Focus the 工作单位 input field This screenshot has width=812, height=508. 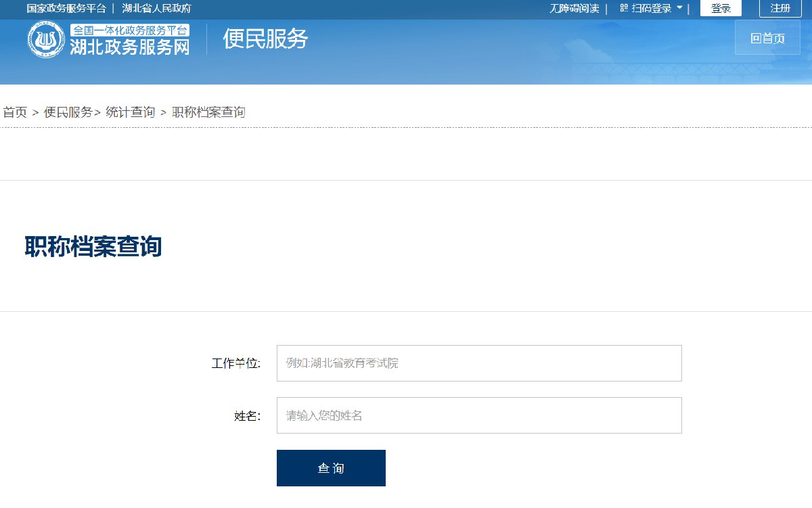pyautogui.click(x=478, y=363)
